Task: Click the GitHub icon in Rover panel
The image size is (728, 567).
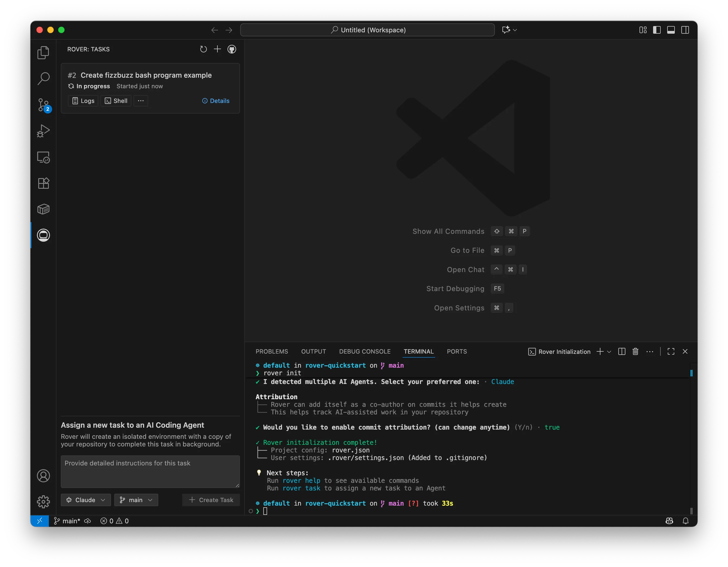Action: pyautogui.click(x=232, y=49)
